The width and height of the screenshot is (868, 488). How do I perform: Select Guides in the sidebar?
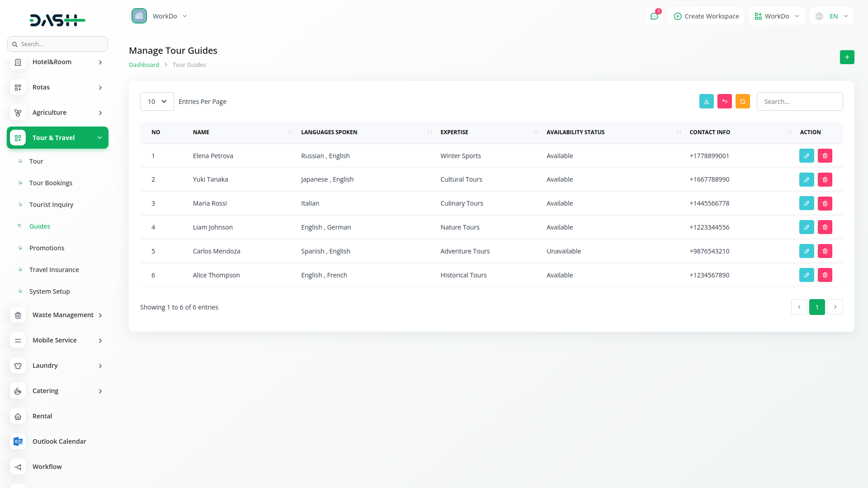(x=40, y=226)
